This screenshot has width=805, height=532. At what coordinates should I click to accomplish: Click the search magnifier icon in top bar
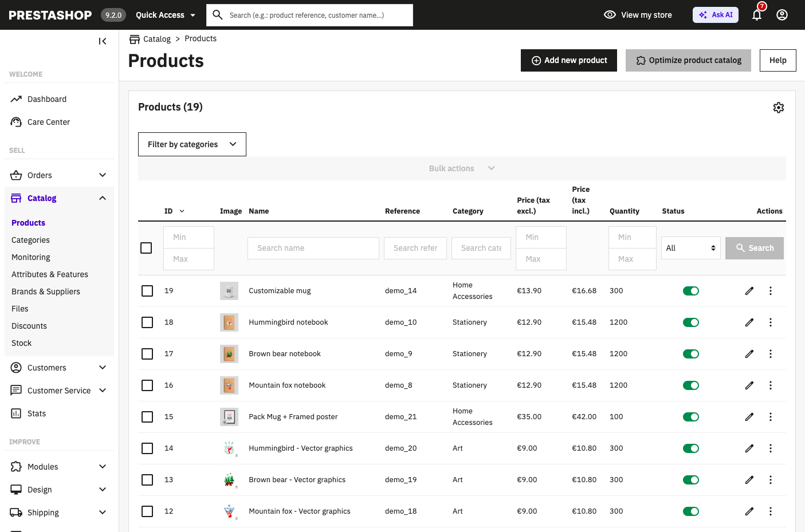click(x=218, y=15)
